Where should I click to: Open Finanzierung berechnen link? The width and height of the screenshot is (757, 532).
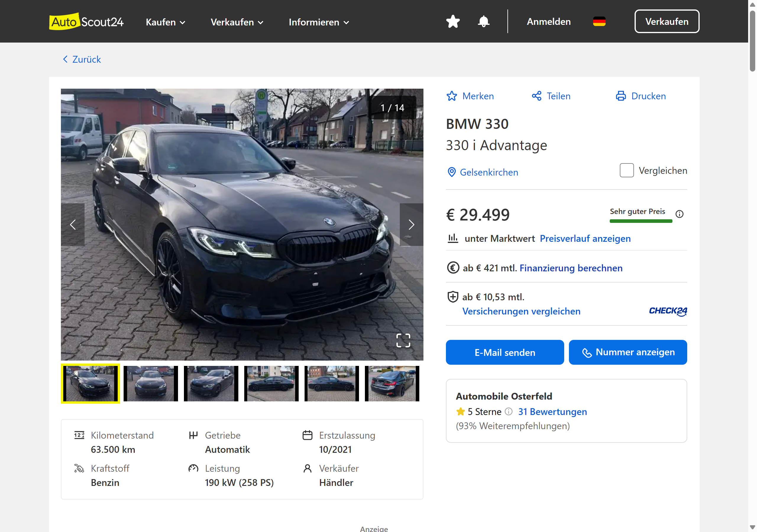[x=571, y=268]
